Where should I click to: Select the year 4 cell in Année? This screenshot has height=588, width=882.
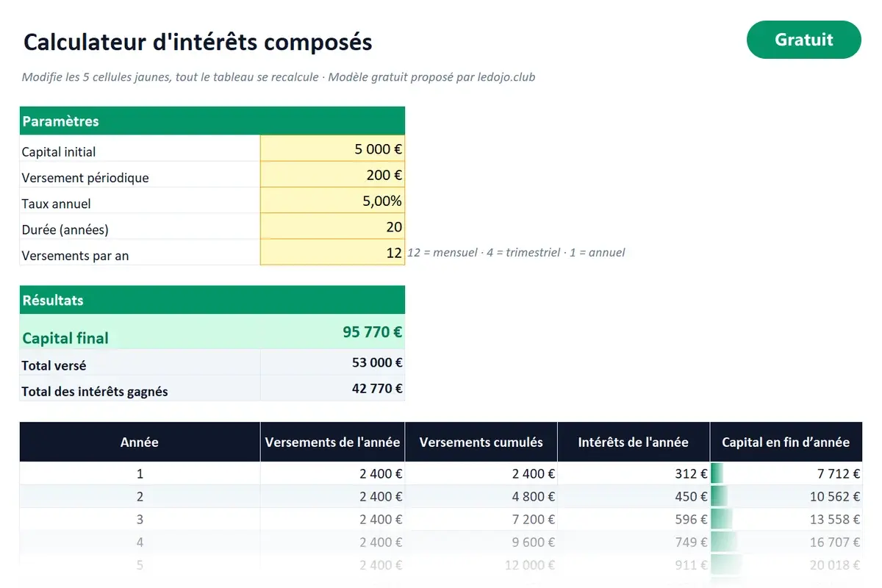140,542
